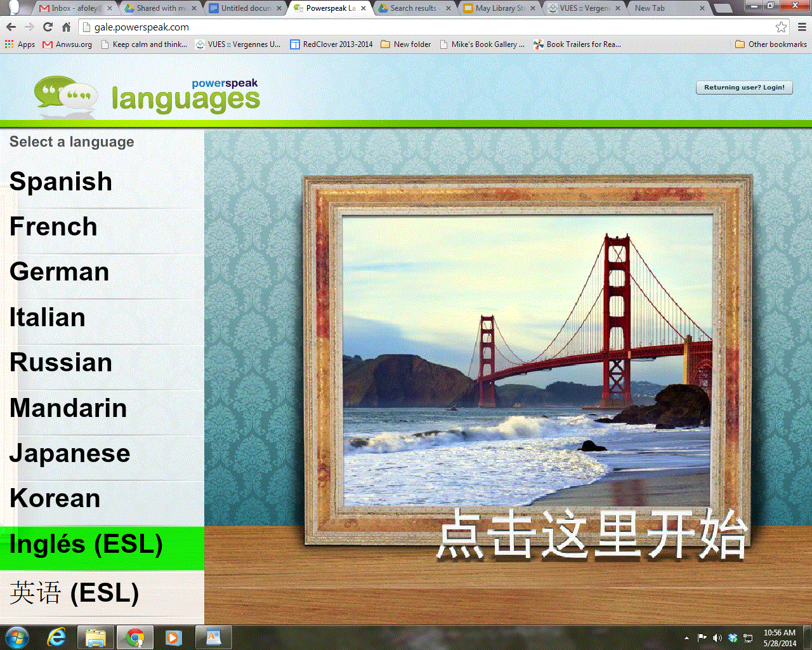Viewport: 812px width, 650px height.
Task: Open the Apps bookmarks shortcut
Action: [20, 44]
